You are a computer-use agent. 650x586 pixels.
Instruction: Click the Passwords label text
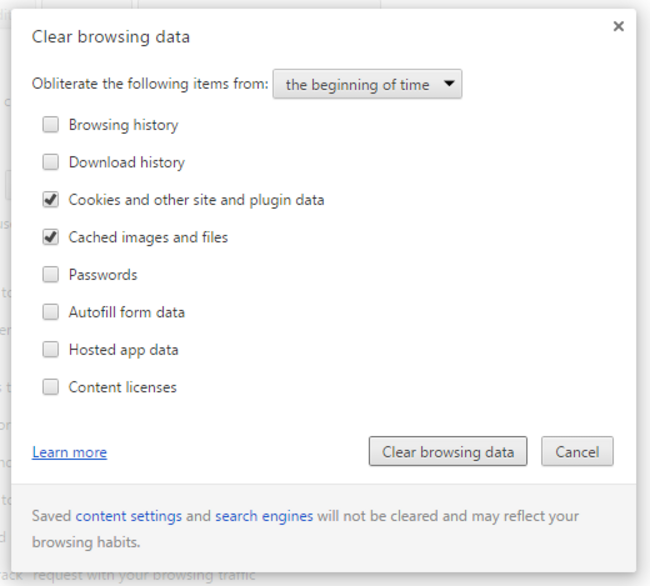[103, 275]
